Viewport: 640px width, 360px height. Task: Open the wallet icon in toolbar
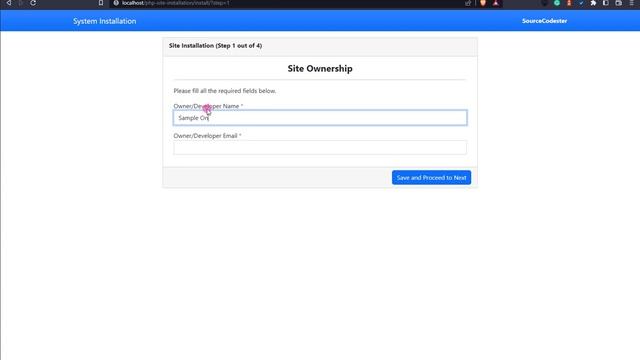tap(619, 3)
